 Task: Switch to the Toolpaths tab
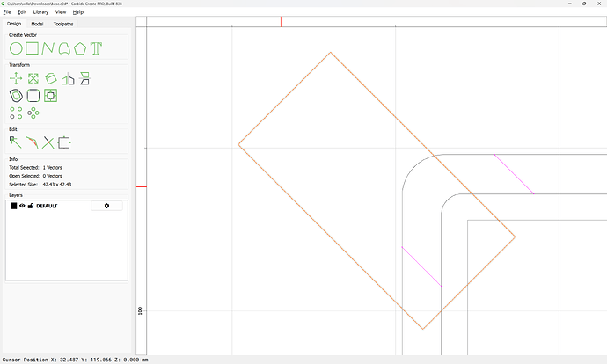(64, 24)
